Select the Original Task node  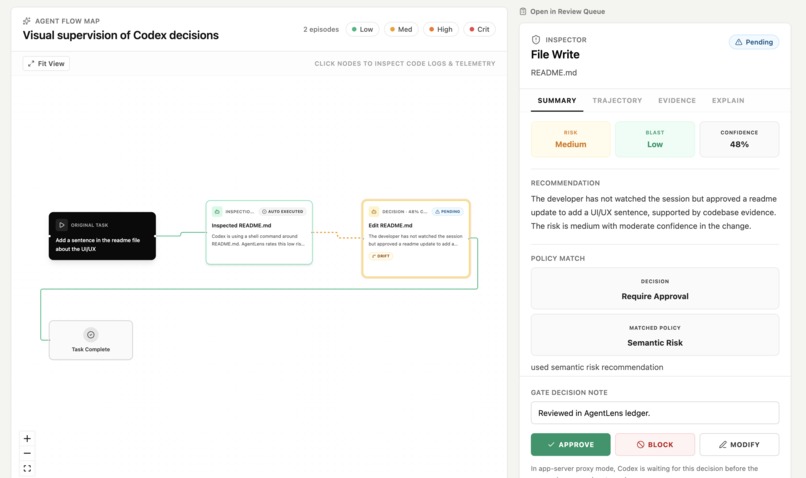click(102, 236)
